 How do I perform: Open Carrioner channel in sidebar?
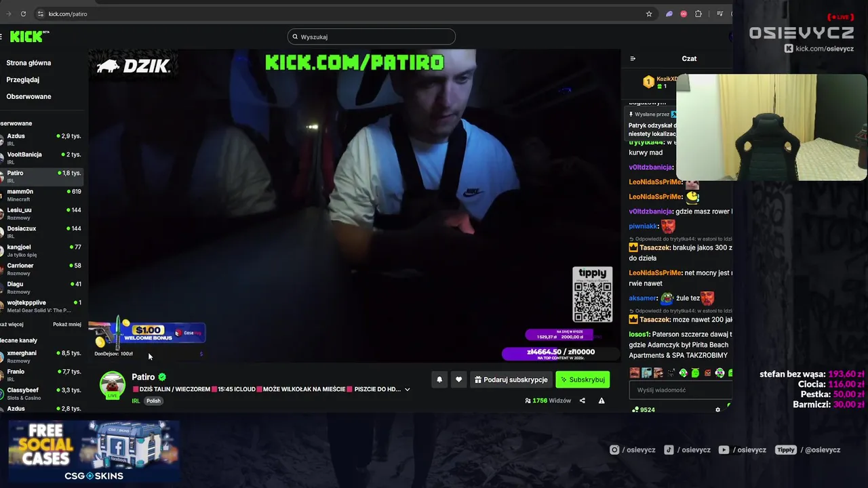[x=41, y=268]
